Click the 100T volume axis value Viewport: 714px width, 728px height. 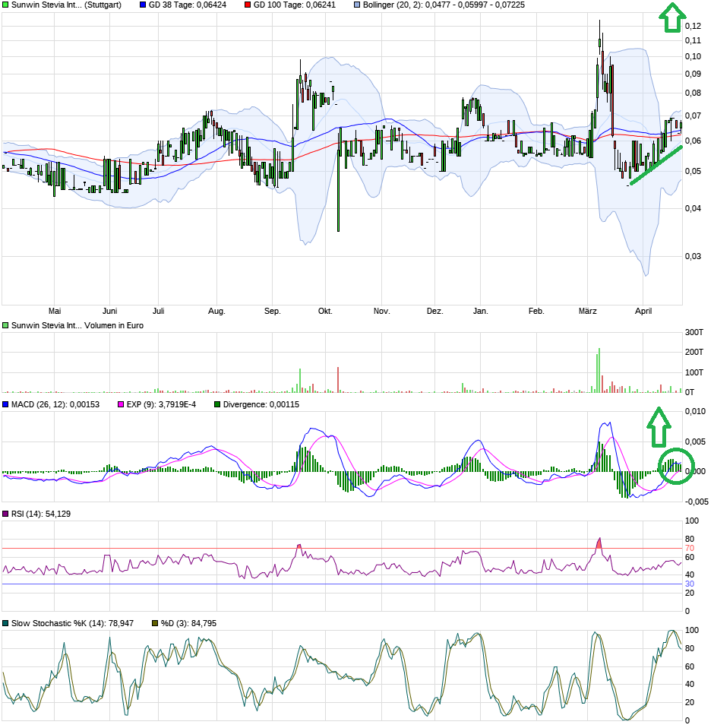point(694,373)
